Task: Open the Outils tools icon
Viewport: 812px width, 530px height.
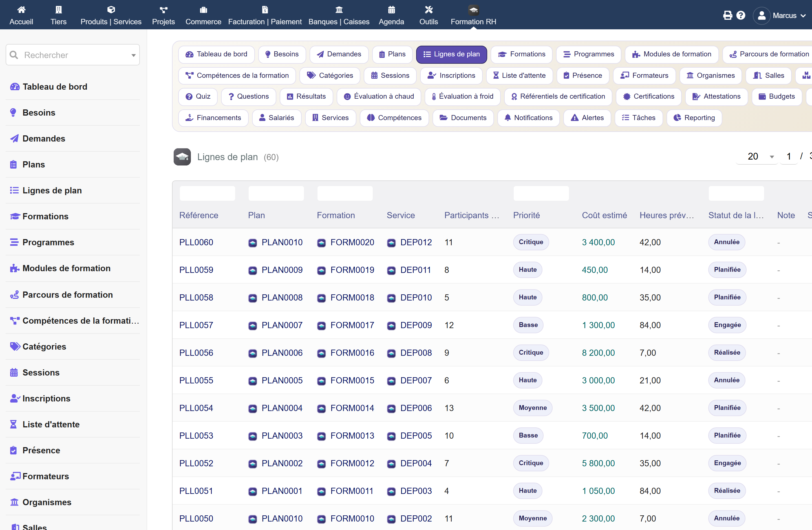Action: [x=429, y=10]
